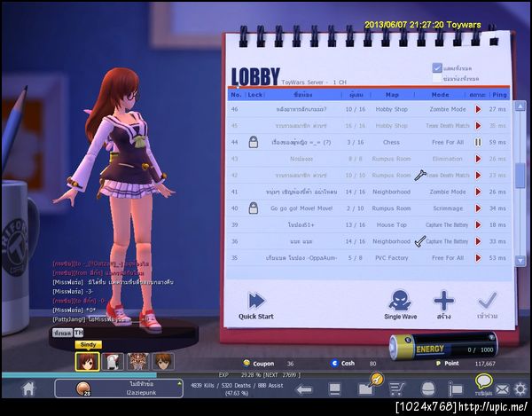Click the play status icon for room 41
532x416 pixels.
tap(478, 192)
